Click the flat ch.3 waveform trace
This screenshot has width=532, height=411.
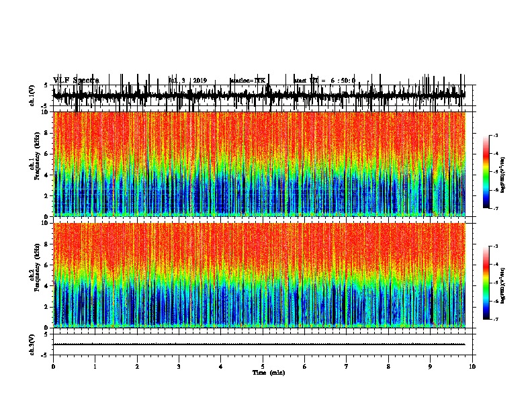coord(259,345)
